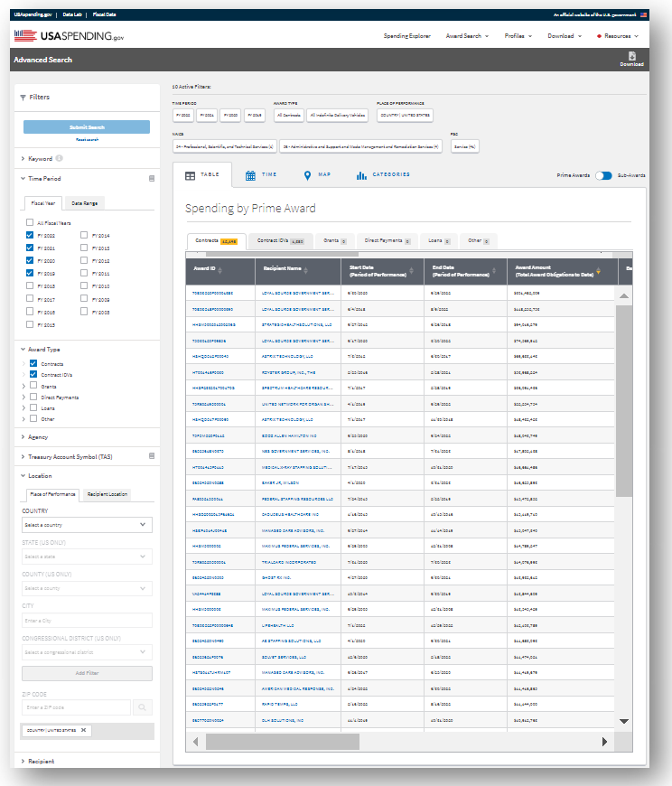Switch to the Date Range tab
This screenshot has width=672, height=786.
click(x=84, y=203)
